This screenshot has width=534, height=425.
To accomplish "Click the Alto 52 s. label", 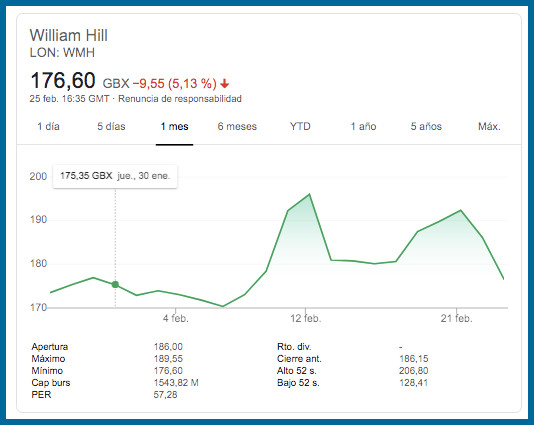I will (297, 371).
